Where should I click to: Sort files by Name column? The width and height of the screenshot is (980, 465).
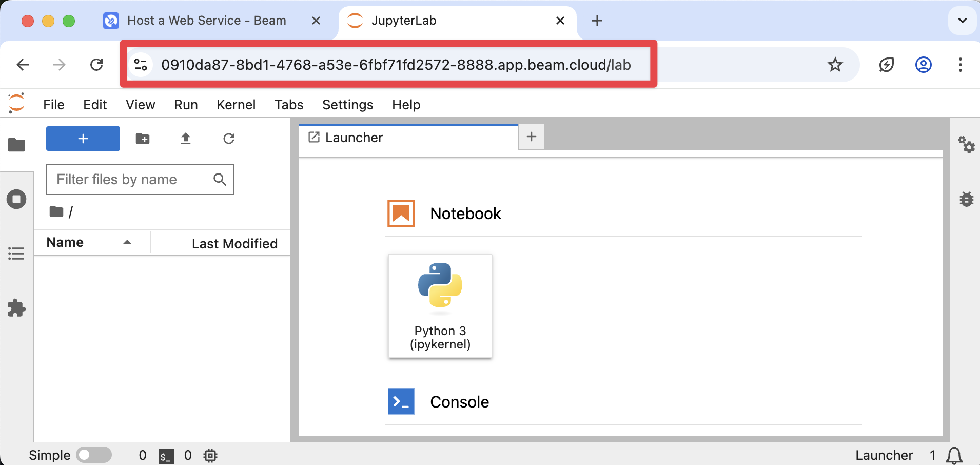click(x=91, y=242)
